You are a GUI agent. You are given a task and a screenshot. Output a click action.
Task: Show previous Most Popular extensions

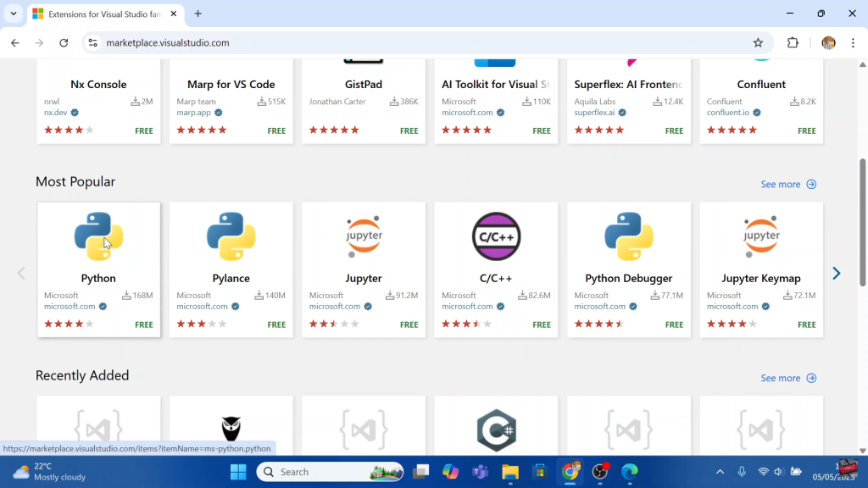pos(21,274)
